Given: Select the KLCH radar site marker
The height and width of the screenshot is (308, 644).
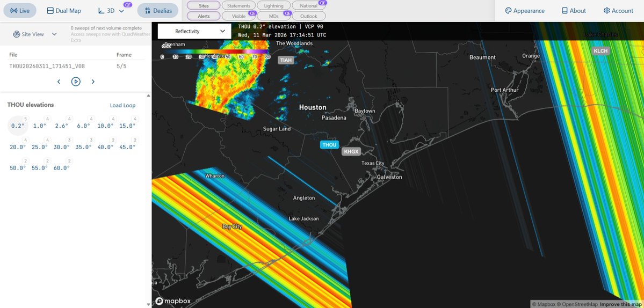Looking at the screenshot, I should 601,51.
